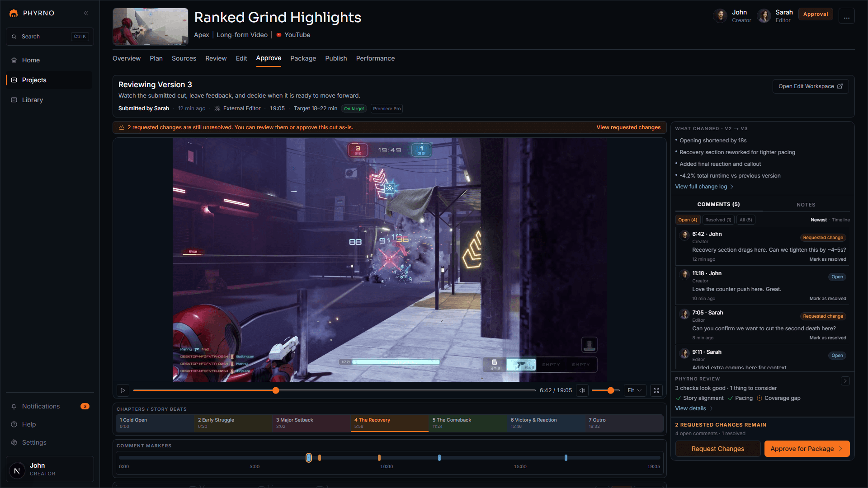The image size is (868, 488).
Task: Enter fullscreen video mode
Action: click(x=656, y=390)
